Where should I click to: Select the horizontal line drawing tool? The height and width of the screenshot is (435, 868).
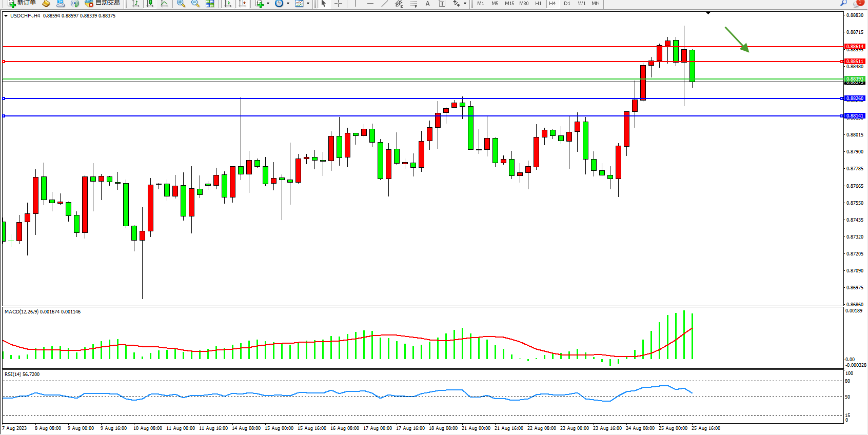[x=370, y=4]
